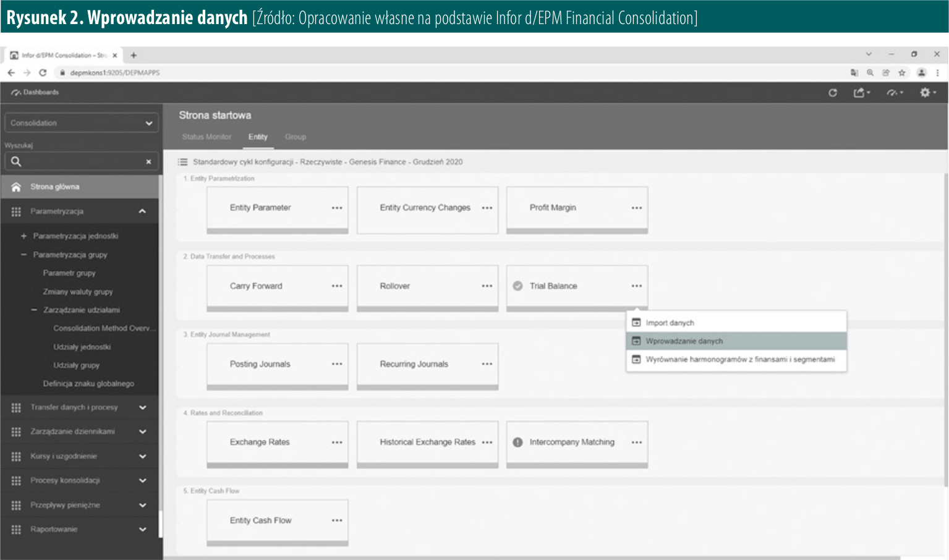The height and width of the screenshot is (560, 949).
Task: Click the browser reload button
Action: pos(43,72)
